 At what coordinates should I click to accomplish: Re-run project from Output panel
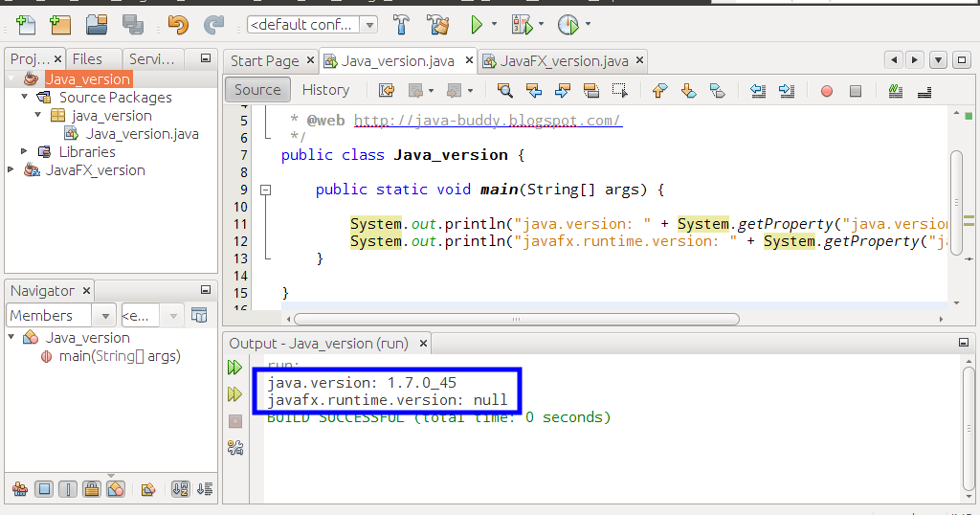pos(235,367)
